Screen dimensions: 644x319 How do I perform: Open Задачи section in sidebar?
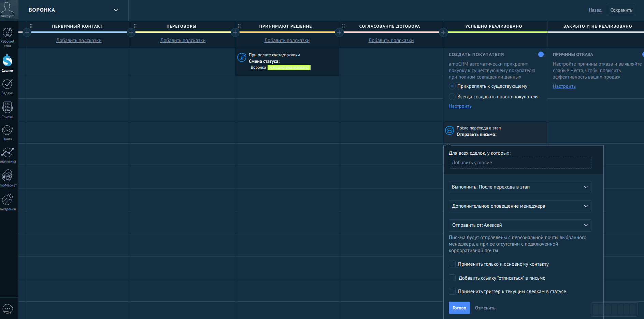pyautogui.click(x=7, y=86)
